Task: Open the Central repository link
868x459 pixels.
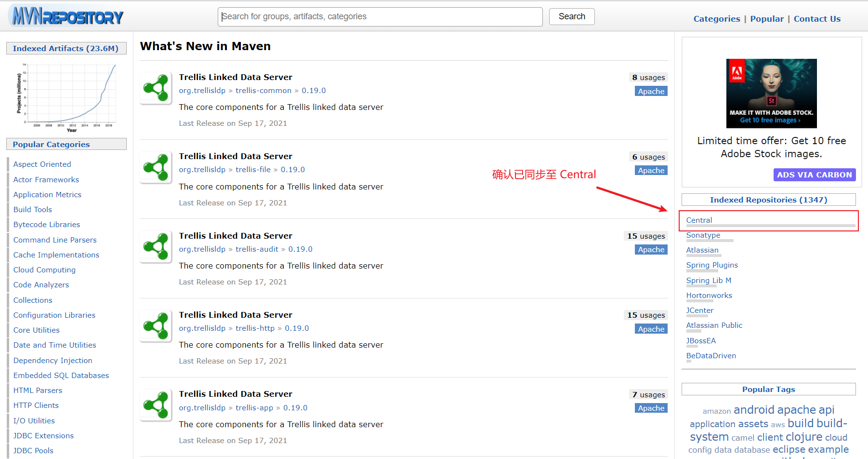Action: pyautogui.click(x=699, y=220)
